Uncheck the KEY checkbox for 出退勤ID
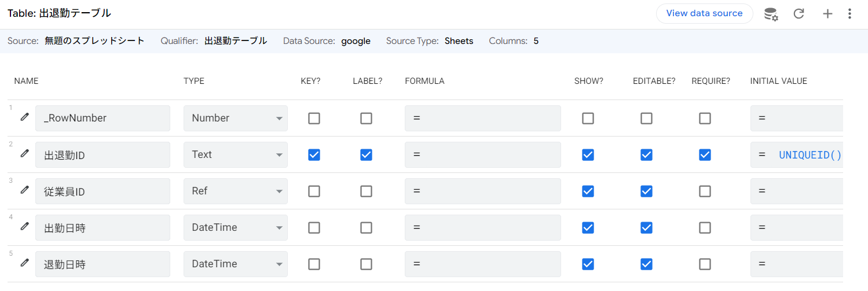The height and width of the screenshot is (291, 868). click(314, 154)
